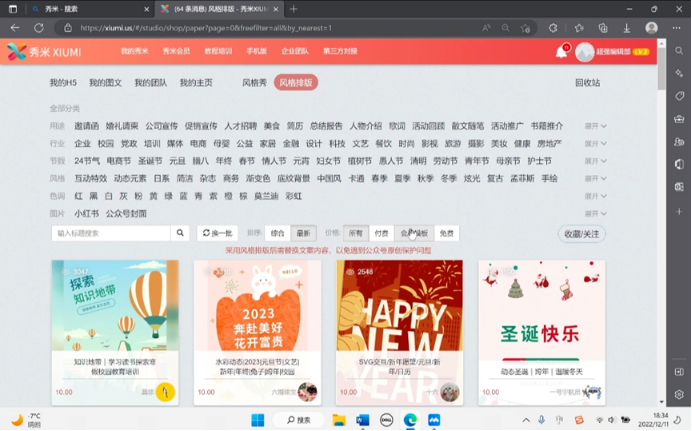692x431 pixels.
Task: Expand the 节假 category row
Action: tap(596, 161)
